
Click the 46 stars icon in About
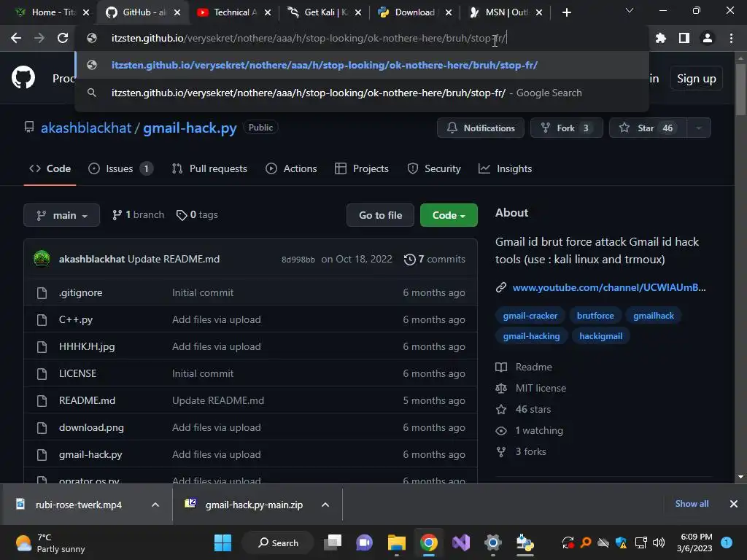[x=501, y=410]
